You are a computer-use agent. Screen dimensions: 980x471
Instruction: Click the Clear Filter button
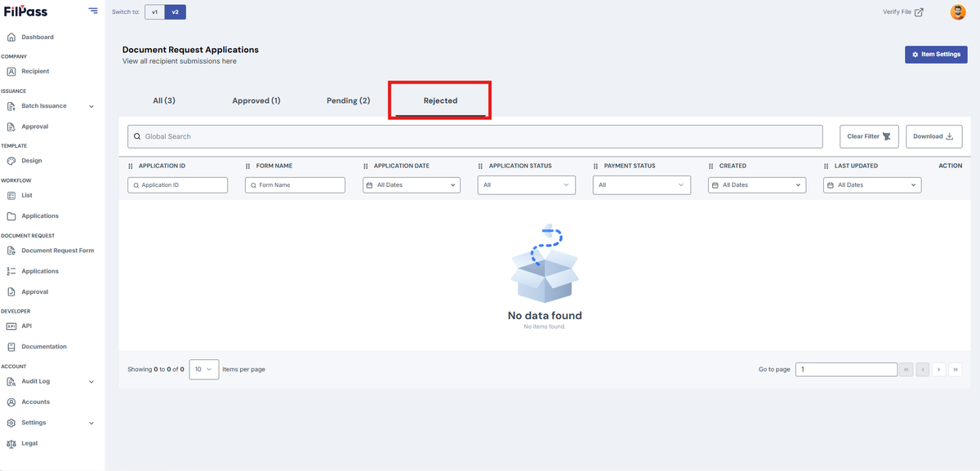[x=870, y=136]
